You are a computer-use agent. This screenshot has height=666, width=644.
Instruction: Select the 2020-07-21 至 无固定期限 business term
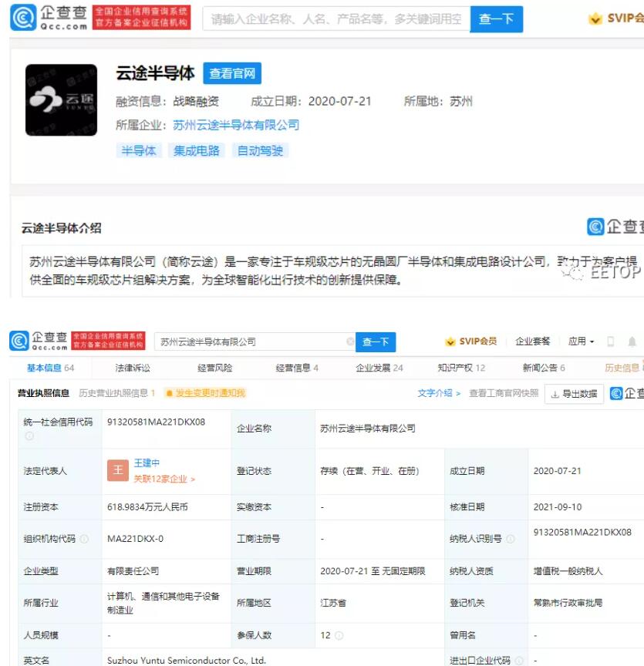click(x=373, y=571)
